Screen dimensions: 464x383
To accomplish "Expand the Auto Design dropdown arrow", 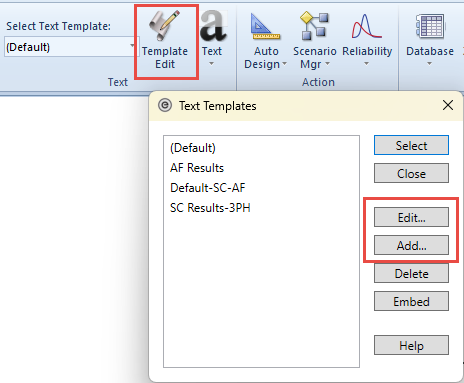I will click(284, 64).
